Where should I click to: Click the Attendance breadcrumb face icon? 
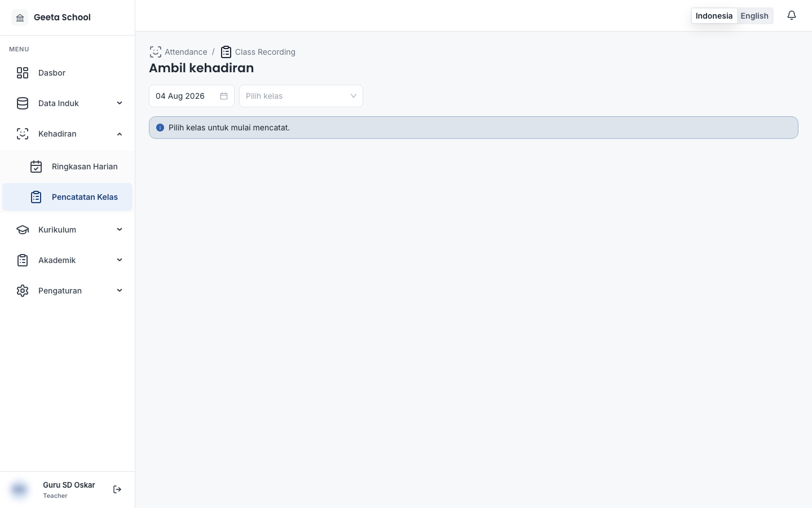click(156, 52)
